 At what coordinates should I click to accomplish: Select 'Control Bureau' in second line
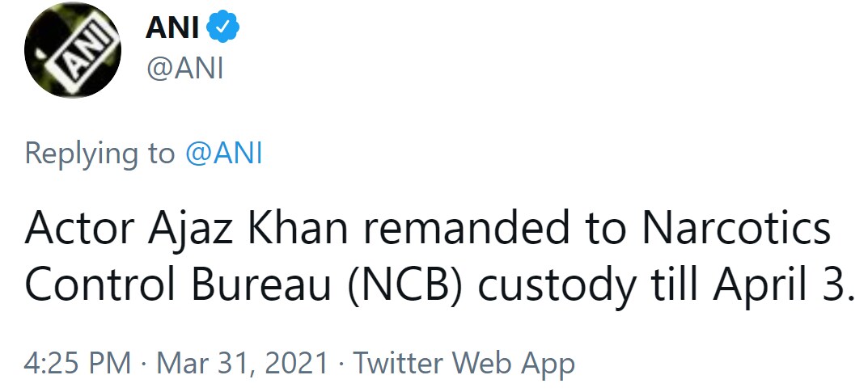coord(178,285)
